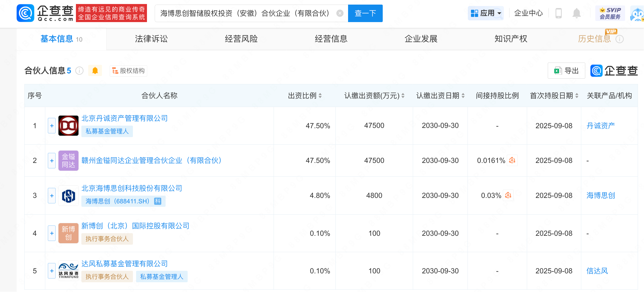Open 北京丹诚资产管理有限公司 link
Screen dimensions: 644x292
(125, 118)
